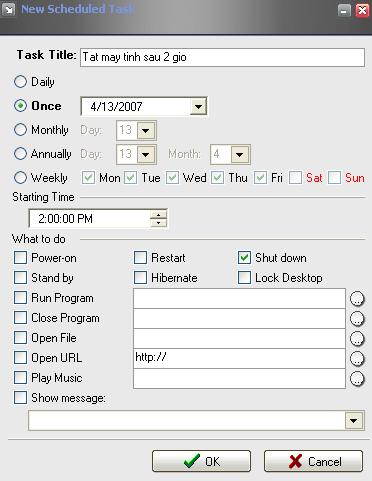This screenshot has width=372, height=481.
Task: Tick the Lock Desktop checkbox
Action: pos(244,278)
